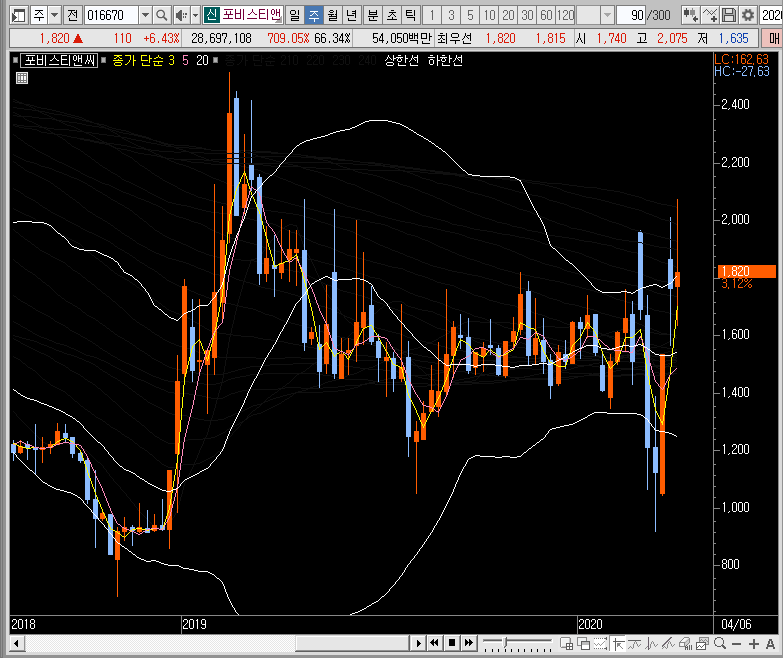The width and height of the screenshot is (783, 658).
Task: Click the 20 moving average legend value
Action: [202, 60]
